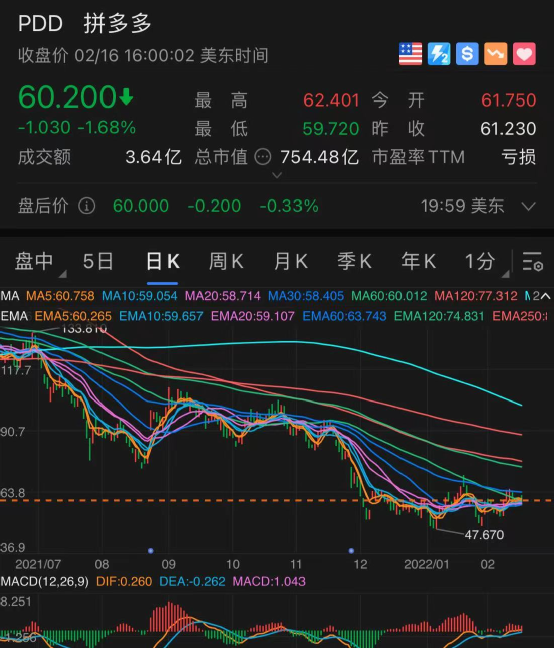Tap the 成交额 value 3.64亿
The image size is (554, 648).
154,157
